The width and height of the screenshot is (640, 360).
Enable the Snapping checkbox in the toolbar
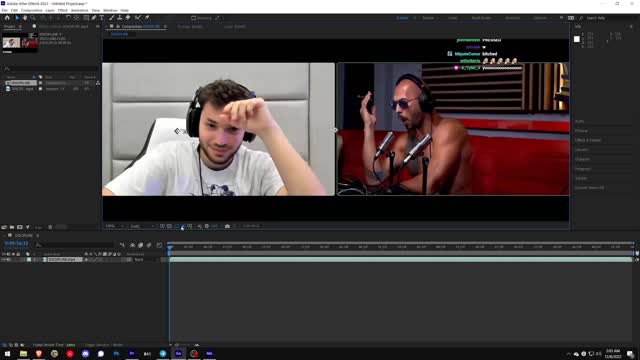tap(193, 18)
